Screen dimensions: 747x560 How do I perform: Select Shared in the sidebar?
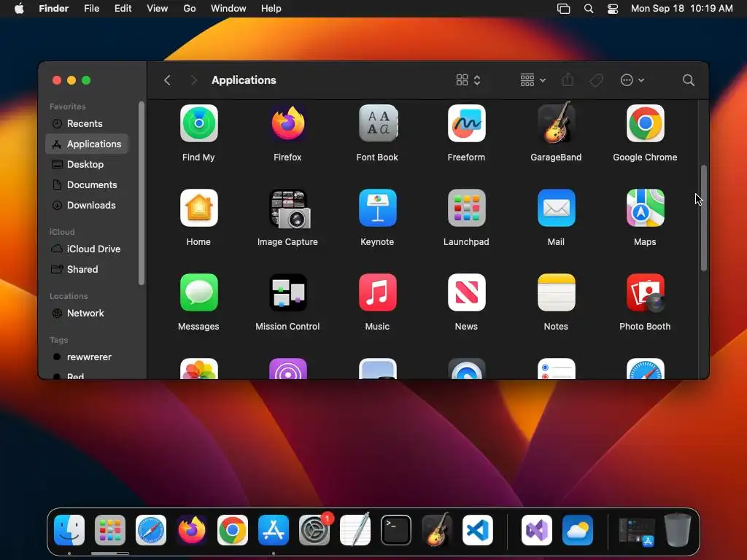[87, 270]
